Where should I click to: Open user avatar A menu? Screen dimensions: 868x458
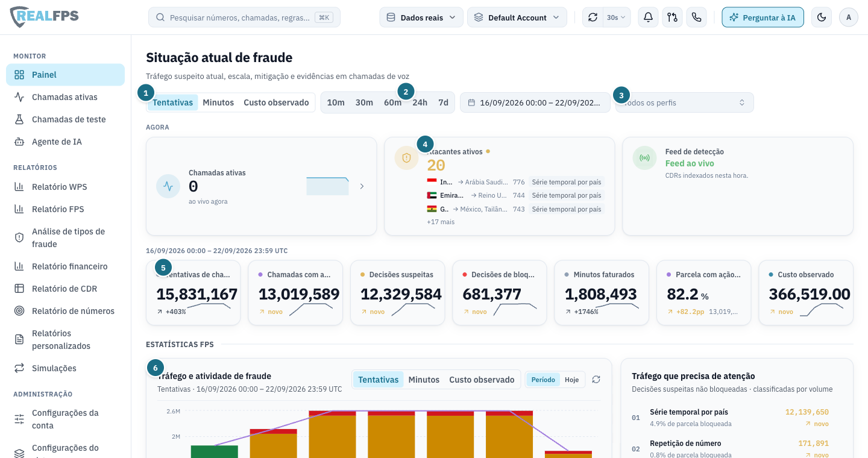pyautogui.click(x=849, y=17)
